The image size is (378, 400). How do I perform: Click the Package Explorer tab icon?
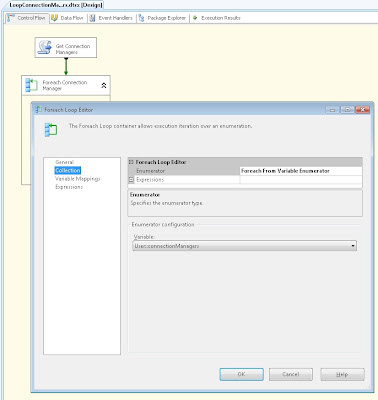(141, 18)
